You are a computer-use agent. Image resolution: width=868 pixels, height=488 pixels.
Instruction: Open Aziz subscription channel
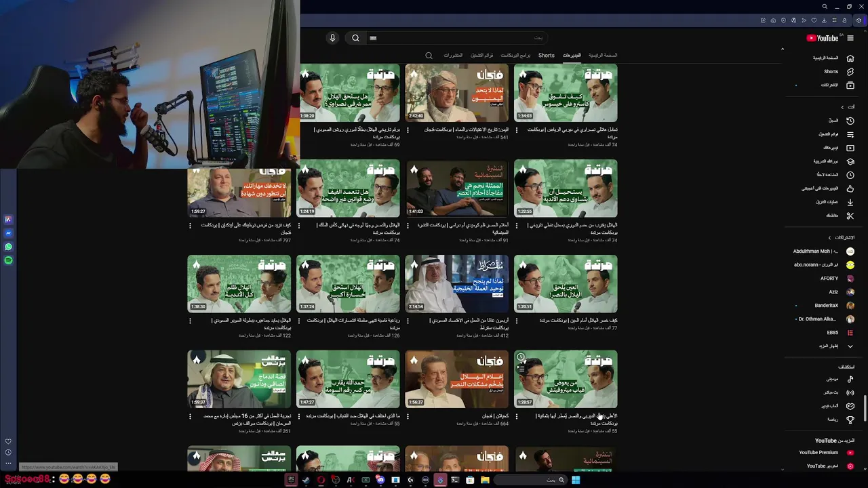[841, 292]
